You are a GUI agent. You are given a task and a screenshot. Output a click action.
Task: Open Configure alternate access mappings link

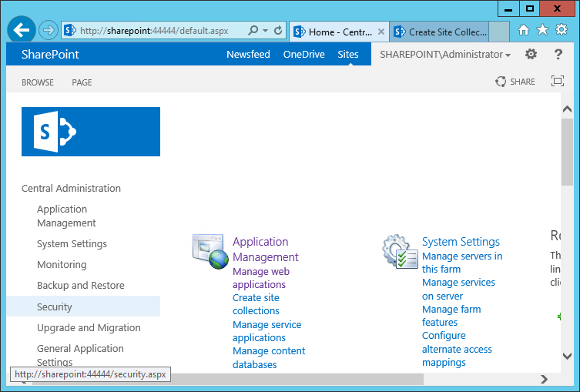(x=457, y=349)
